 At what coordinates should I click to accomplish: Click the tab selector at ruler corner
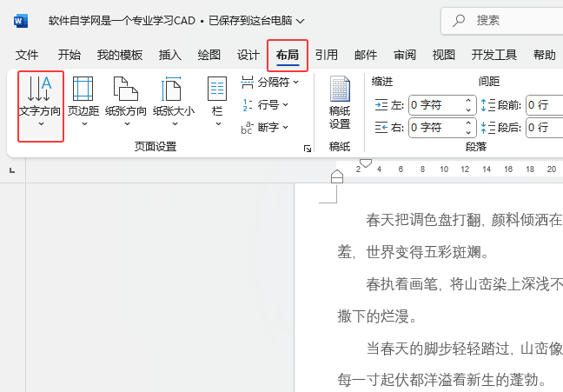tap(12, 170)
